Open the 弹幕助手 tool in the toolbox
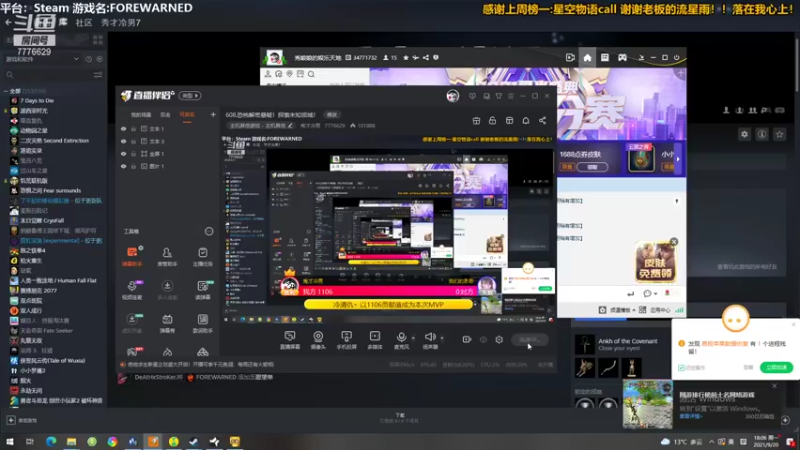800x450 pixels. pos(132,256)
